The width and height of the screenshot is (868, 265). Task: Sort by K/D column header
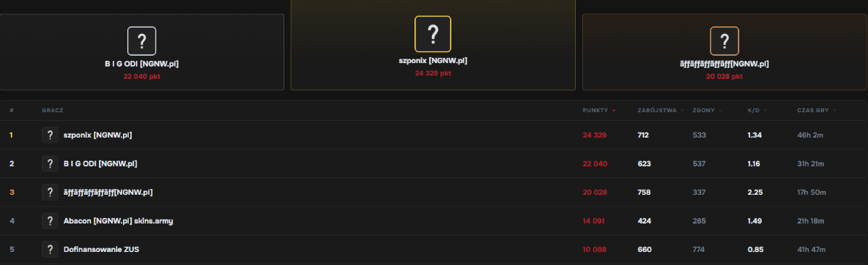tap(757, 111)
